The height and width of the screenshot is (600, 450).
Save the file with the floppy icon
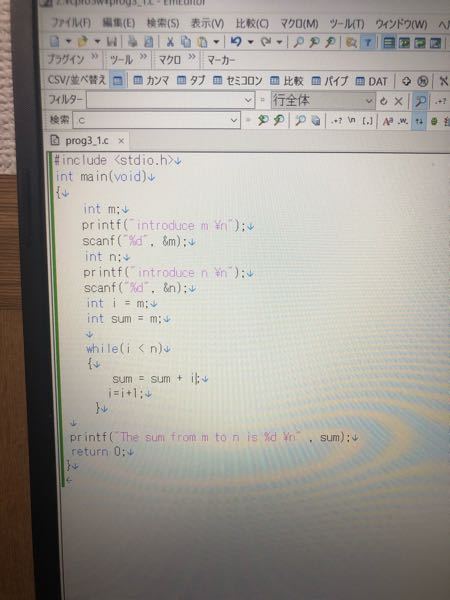[x=112, y=42]
